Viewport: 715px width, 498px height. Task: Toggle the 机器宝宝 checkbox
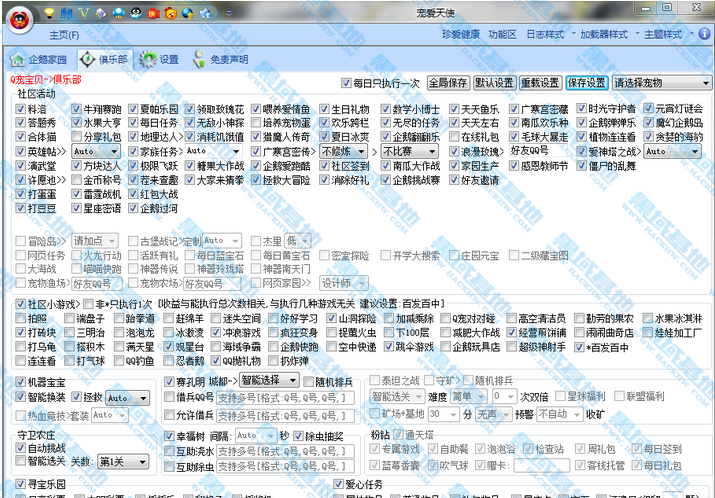pos(20,382)
